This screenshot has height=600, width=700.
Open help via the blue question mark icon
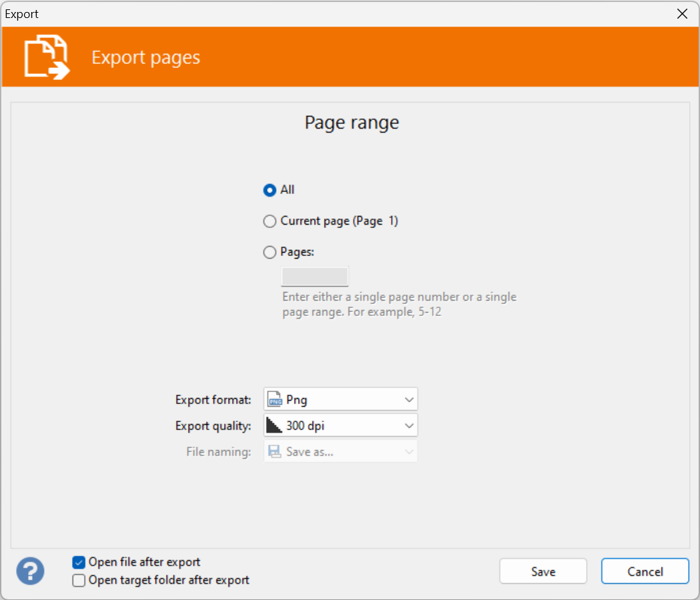31,571
